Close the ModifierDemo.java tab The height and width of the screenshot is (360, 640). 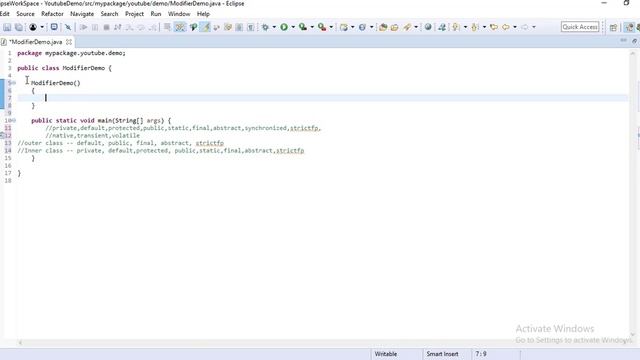69,42
